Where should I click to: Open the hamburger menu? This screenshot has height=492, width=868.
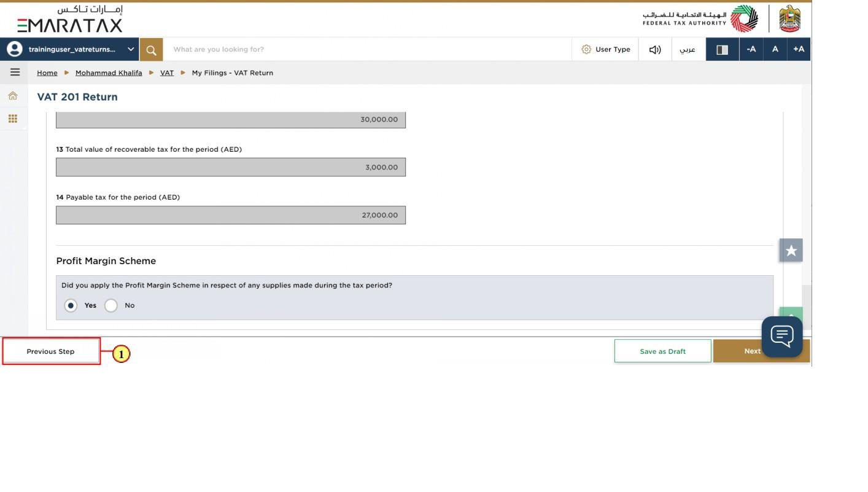[x=15, y=72]
